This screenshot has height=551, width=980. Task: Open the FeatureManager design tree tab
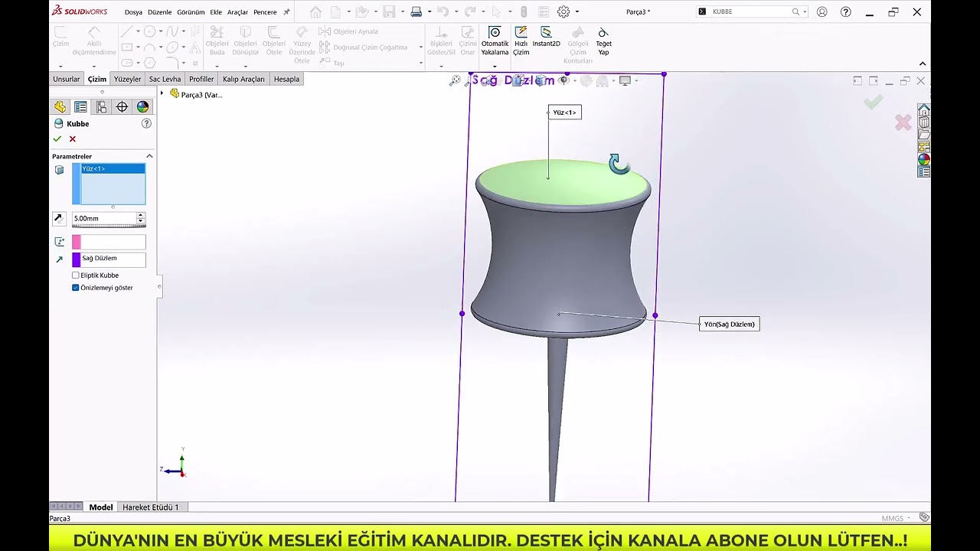tap(60, 107)
